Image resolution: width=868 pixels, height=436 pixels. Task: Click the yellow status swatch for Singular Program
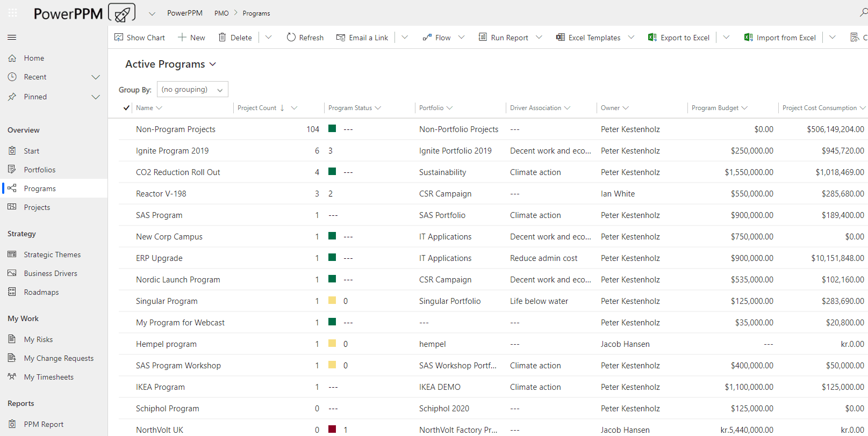point(332,300)
